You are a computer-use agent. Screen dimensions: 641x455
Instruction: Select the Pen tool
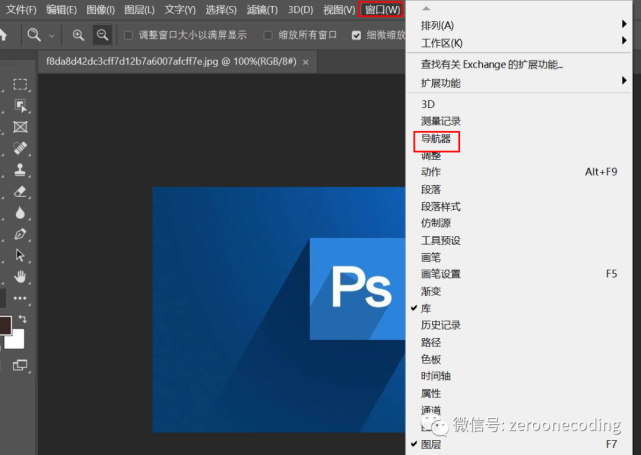pyautogui.click(x=20, y=234)
